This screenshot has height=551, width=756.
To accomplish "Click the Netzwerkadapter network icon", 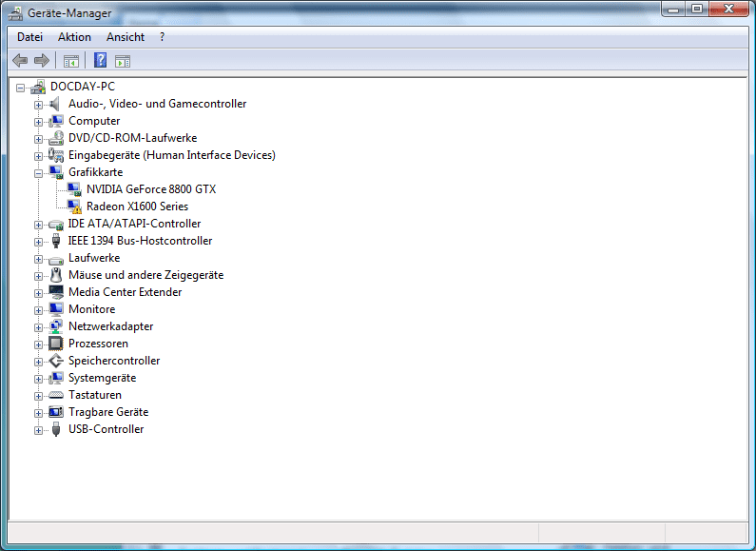I will tap(56, 326).
